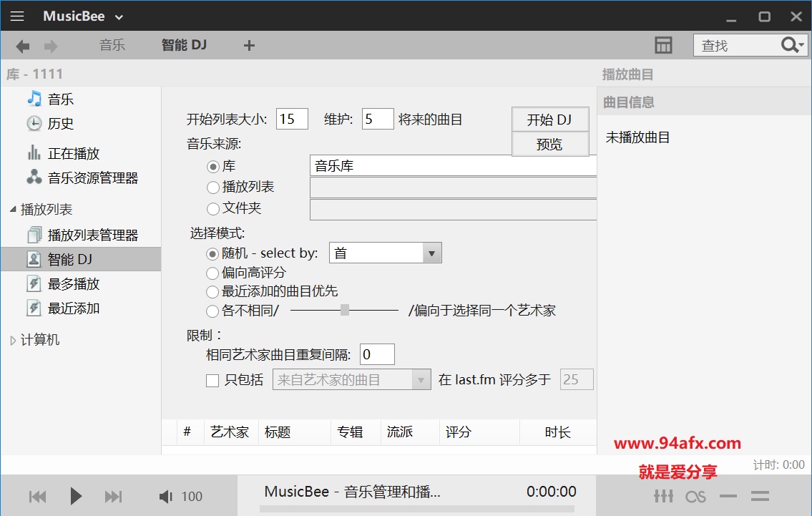Open the 音乐库 source dropdown
The image size is (812, 516).
click(x=453, y=166)
